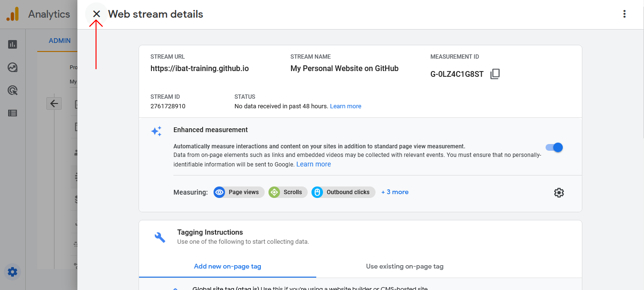Screen dimensions: 644x290
Task: Select the stream ID 2761728910
Action: (x=168, y=106)
